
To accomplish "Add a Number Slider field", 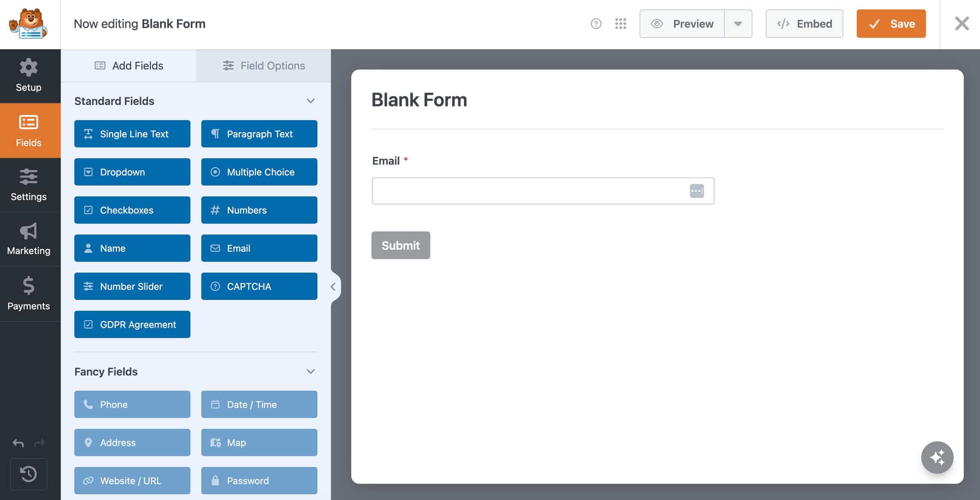I will point(132,287).
